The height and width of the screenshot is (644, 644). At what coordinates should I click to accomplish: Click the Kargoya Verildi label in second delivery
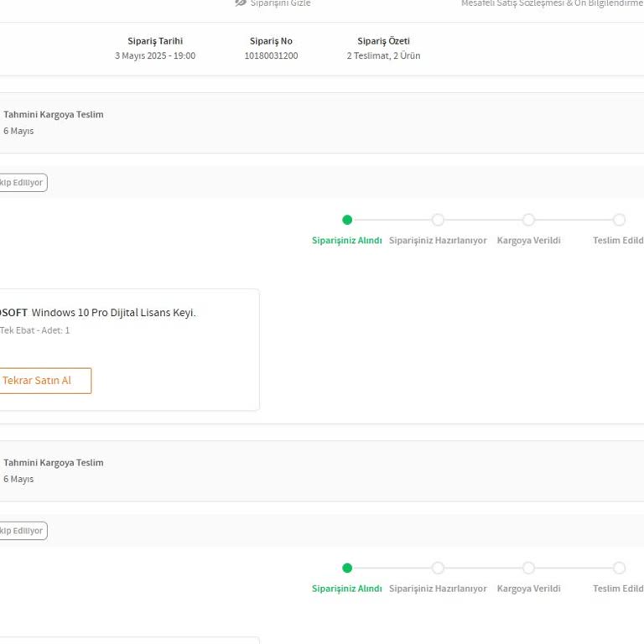528,589
